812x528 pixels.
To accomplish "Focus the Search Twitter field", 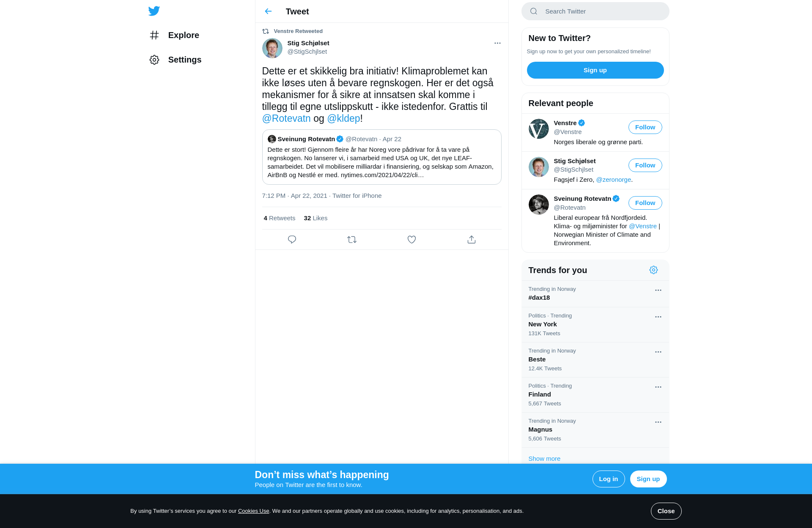I will 595,11.
